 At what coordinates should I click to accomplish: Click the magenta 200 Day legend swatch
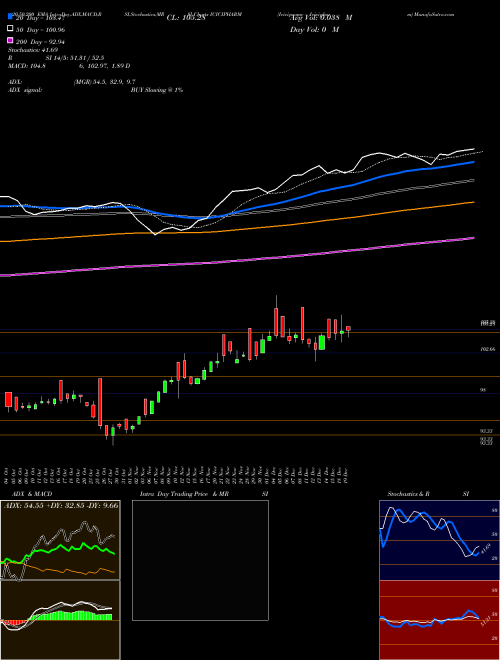pos(10,41)
